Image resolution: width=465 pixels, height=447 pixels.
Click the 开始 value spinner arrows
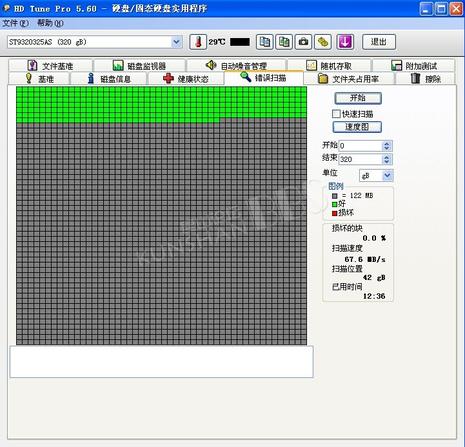point(387,146)
